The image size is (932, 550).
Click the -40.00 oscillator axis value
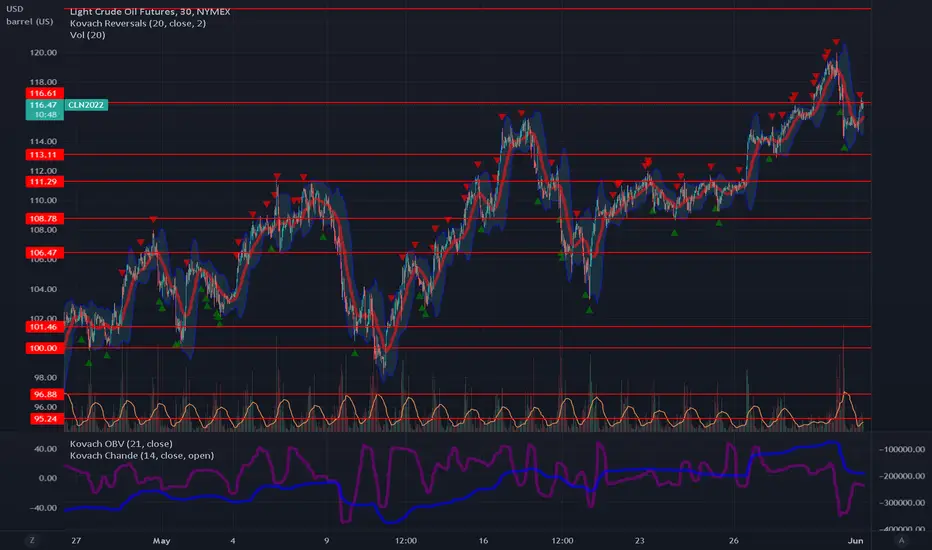coord(43,508)
